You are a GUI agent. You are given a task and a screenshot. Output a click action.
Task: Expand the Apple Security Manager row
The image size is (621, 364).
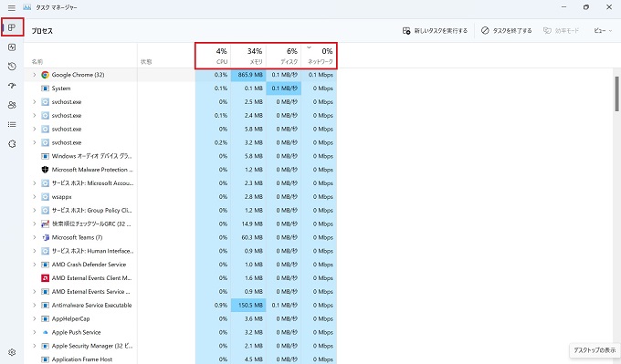[34, 346]
